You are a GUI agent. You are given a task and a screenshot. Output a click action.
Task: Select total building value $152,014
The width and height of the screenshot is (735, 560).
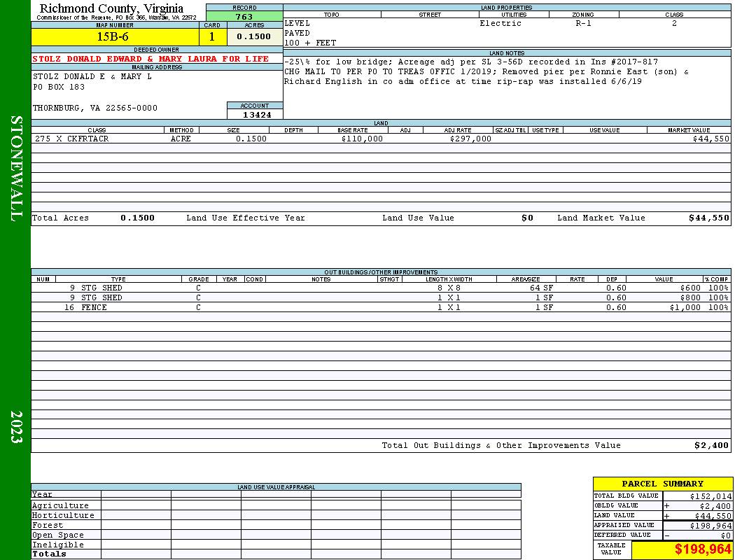pyautogui.click(x=710, y=496)
